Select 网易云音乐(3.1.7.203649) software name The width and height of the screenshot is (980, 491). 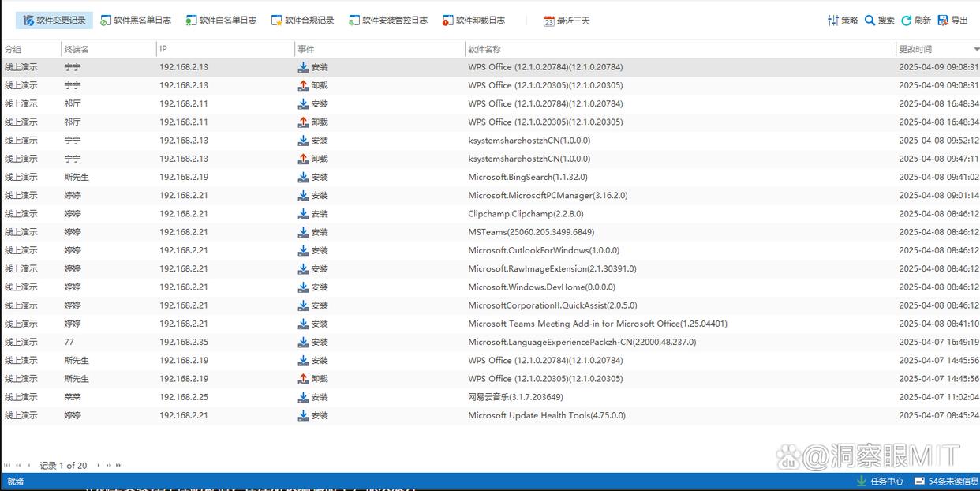coord(515,397)
